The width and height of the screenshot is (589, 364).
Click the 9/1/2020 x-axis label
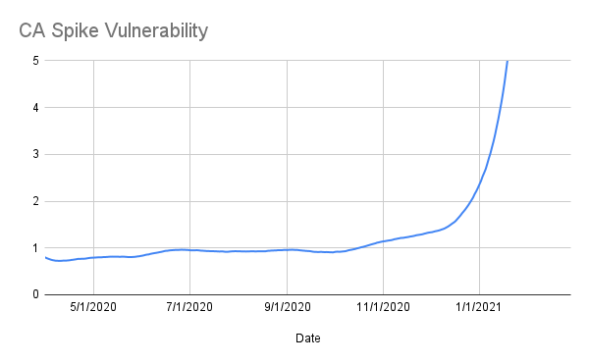tap(288, 307)
